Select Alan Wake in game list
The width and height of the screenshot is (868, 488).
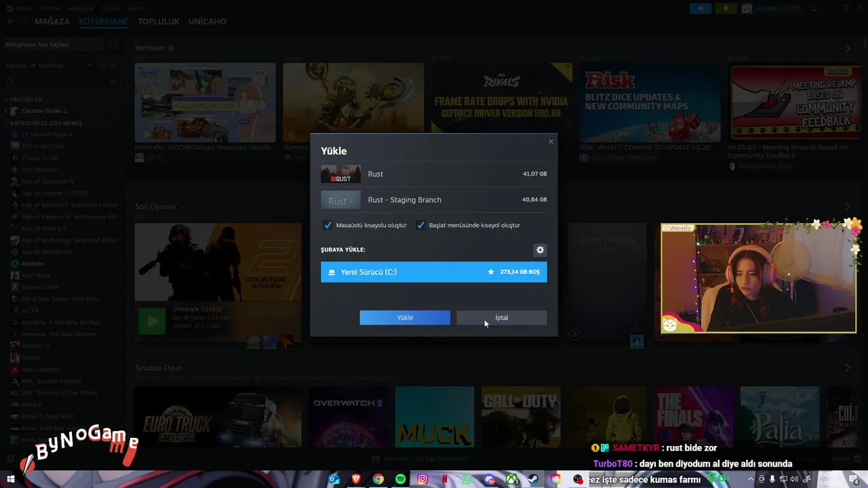click(36, 275)
